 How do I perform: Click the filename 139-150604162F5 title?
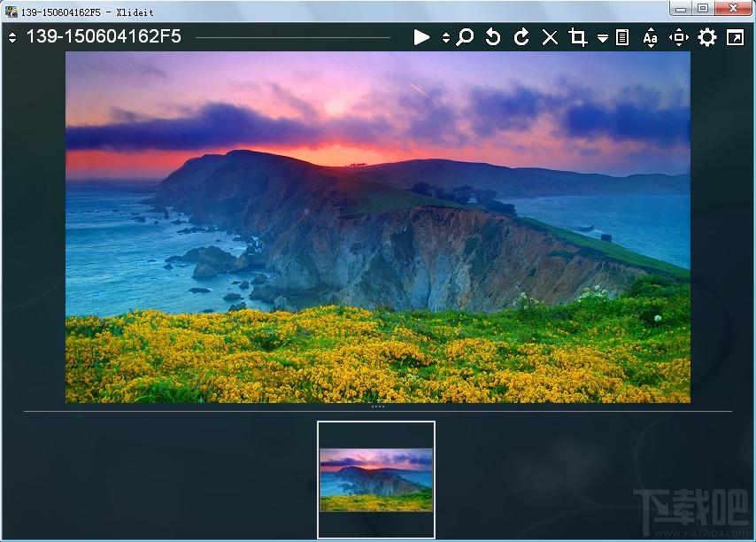104,36
